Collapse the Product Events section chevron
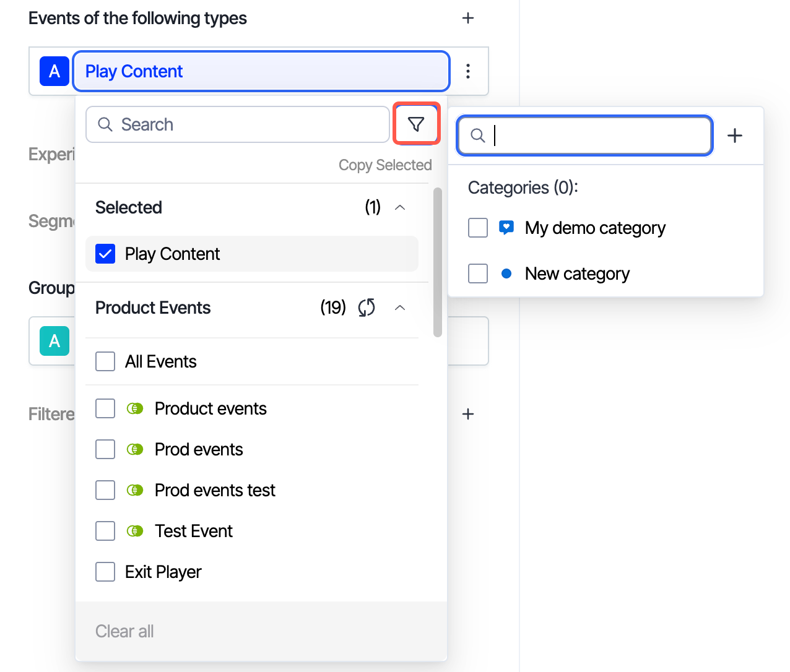Screen dimensions: 790x672 click(x=400, y=308)
